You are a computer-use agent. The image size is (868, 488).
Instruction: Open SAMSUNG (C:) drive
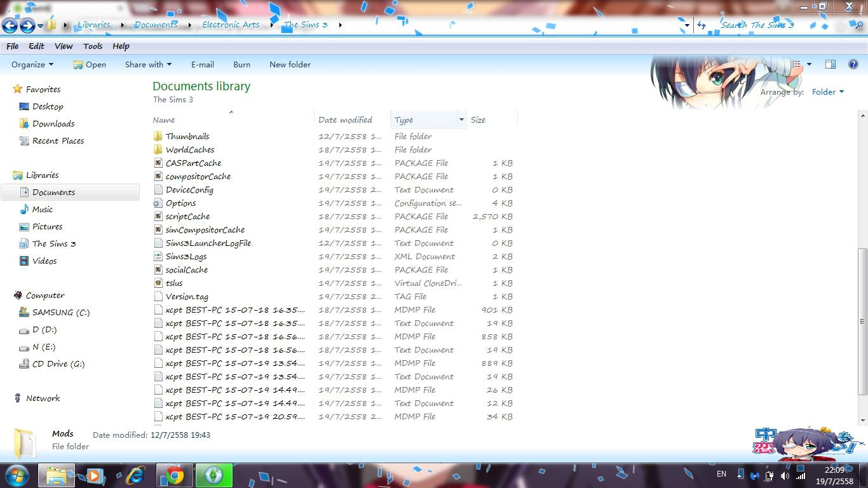(x=60, y=313)
